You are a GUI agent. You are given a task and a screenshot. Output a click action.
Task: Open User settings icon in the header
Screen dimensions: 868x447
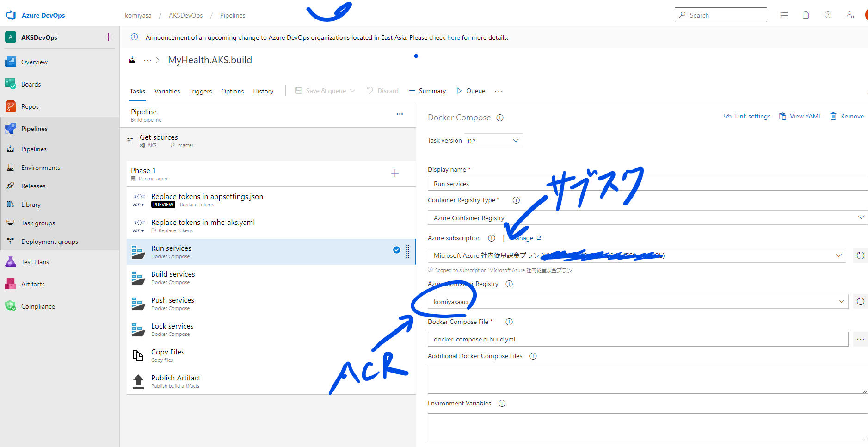[x=850, y=15]
